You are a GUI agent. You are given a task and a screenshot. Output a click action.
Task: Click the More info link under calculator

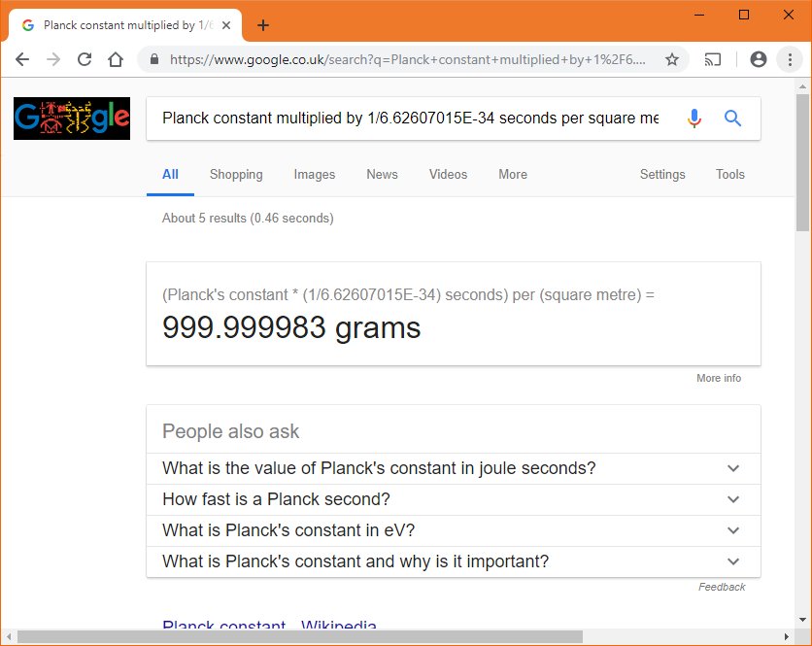point(718,378)
